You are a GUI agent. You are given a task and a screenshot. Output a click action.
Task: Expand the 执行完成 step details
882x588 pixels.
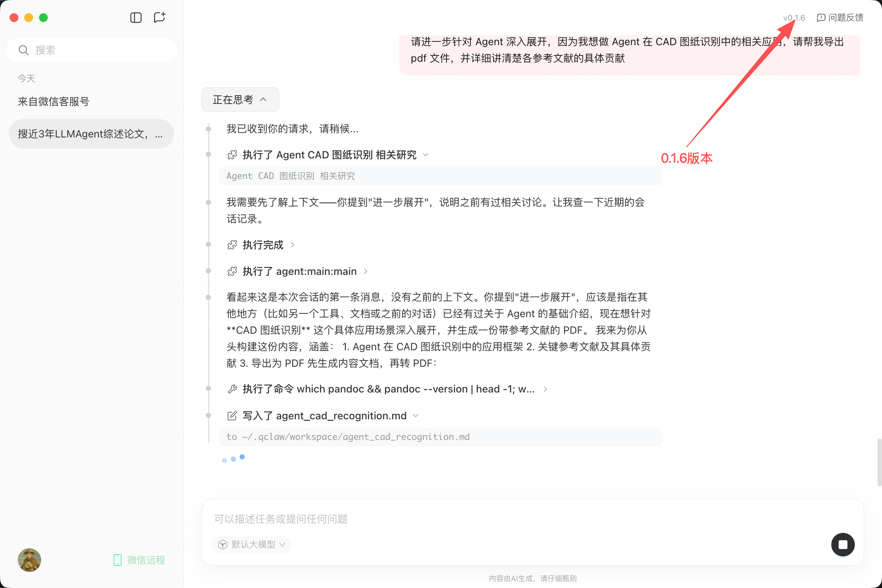point(292,244)
